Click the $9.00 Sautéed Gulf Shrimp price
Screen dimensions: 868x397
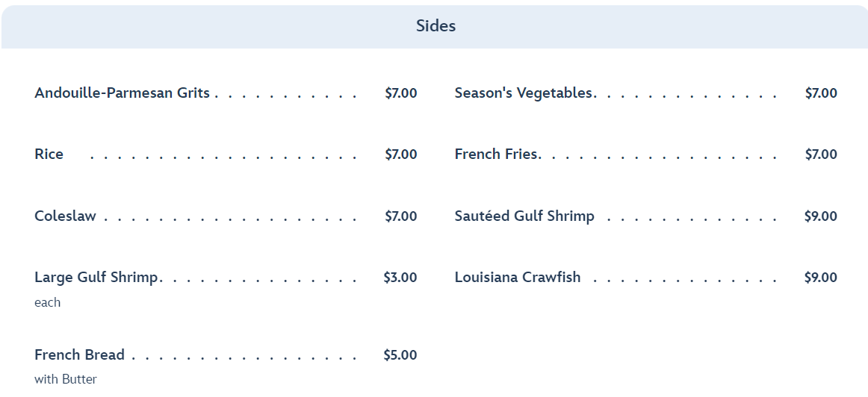point(821,216)
